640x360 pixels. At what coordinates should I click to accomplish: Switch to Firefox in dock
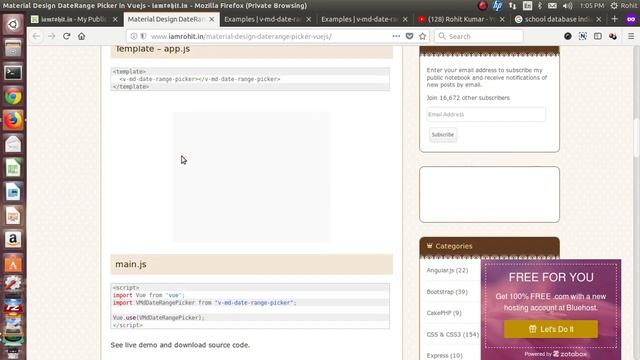click(13, 120)
